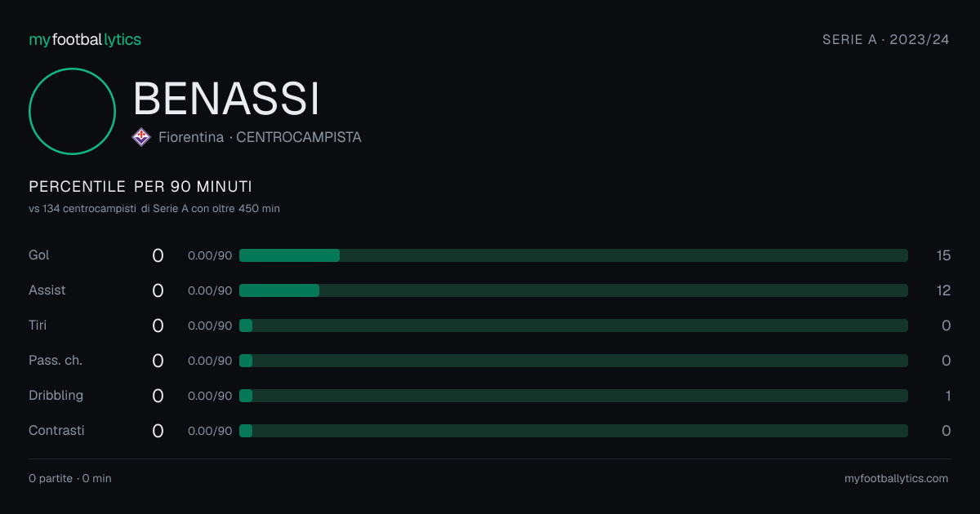
Task: Click the Tiri percentile bar
Action: pos(573,326)
